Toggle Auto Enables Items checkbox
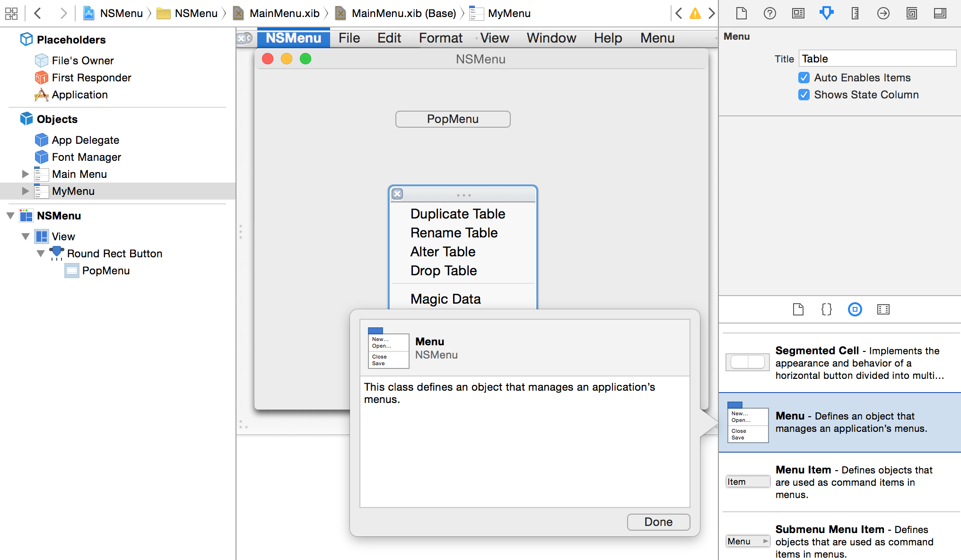The image size is (961, 560). click(x=804, y=78)
